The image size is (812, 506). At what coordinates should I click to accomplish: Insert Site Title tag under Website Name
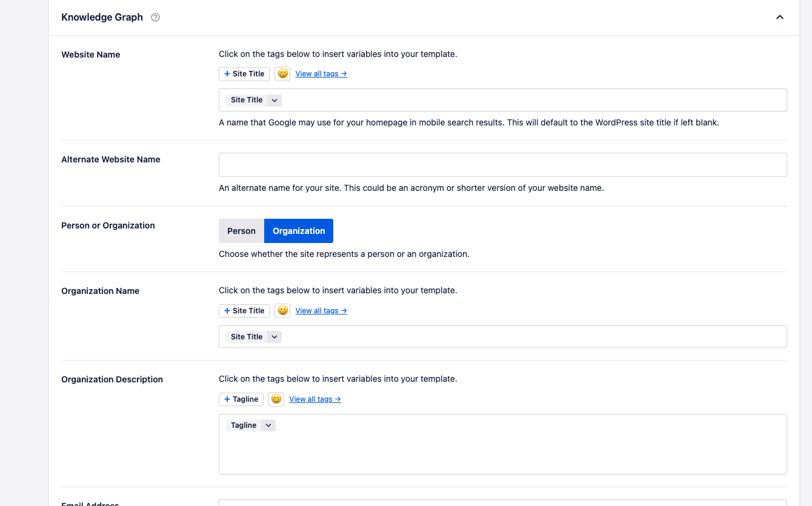[x=244, y=74]
